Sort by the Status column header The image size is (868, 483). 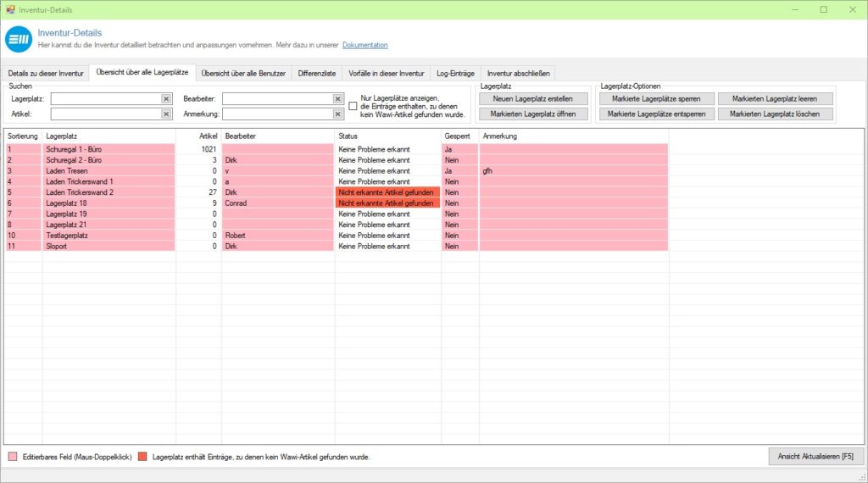387,136
